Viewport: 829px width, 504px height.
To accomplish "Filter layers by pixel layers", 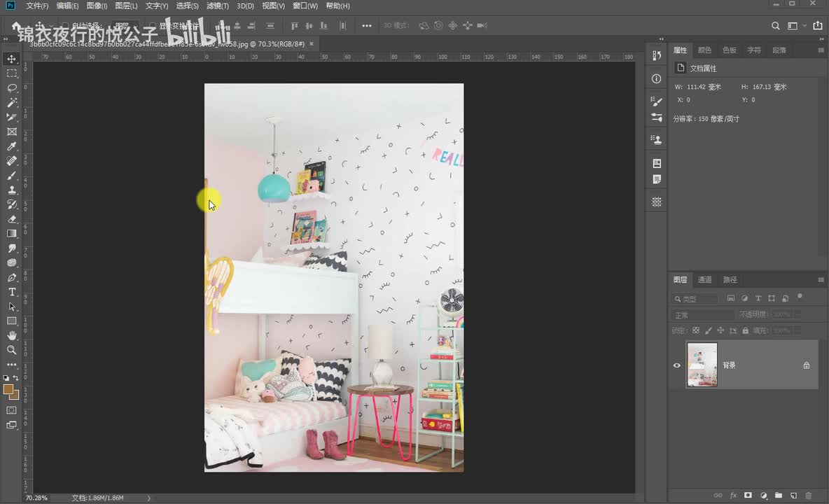I will pyautogui.click(x=731, y=298).
